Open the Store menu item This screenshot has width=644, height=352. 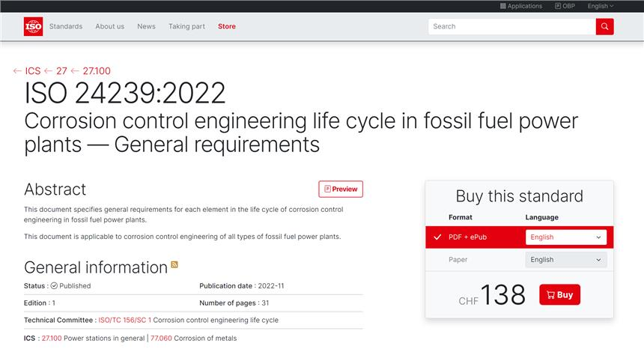coord(227,26)
